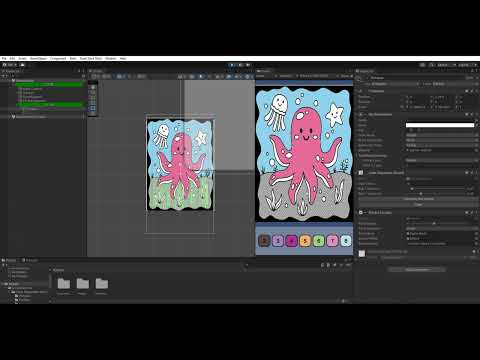Screen dimensions: 480x360
Task: Select the View tool in Scene overlay
Action: (x=93, y=87)
